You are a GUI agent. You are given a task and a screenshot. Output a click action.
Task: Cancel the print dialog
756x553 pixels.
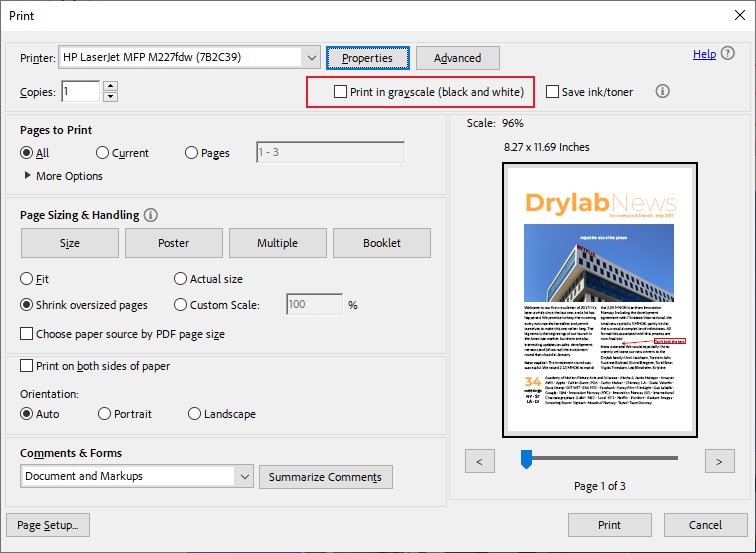click(x=705, y=525)
